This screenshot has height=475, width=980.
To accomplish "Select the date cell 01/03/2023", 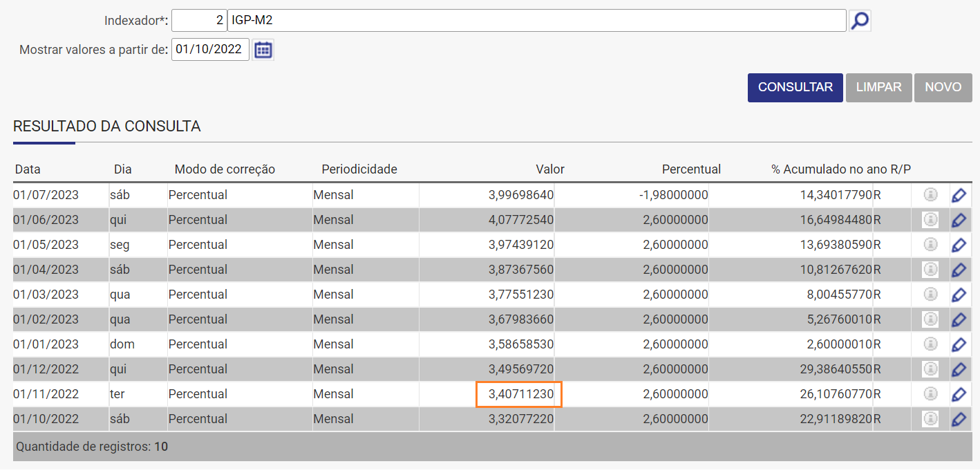I will click(46, 295).
